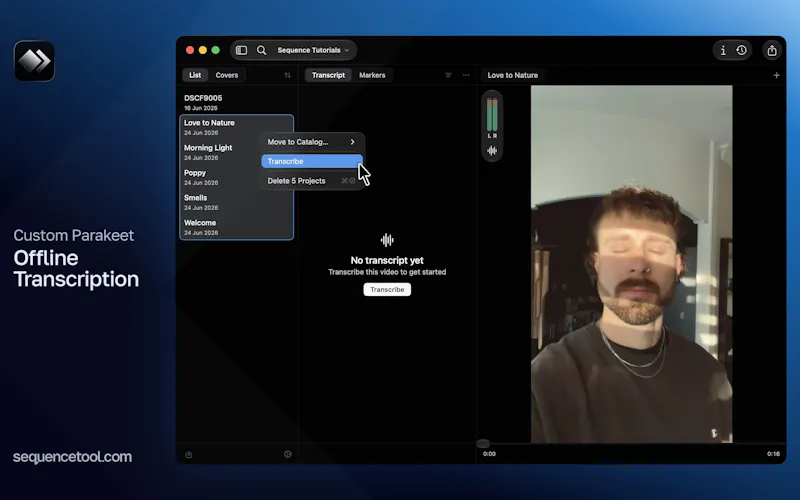
Task: Select DSCF9005 project in list
Action: [237, 102]
